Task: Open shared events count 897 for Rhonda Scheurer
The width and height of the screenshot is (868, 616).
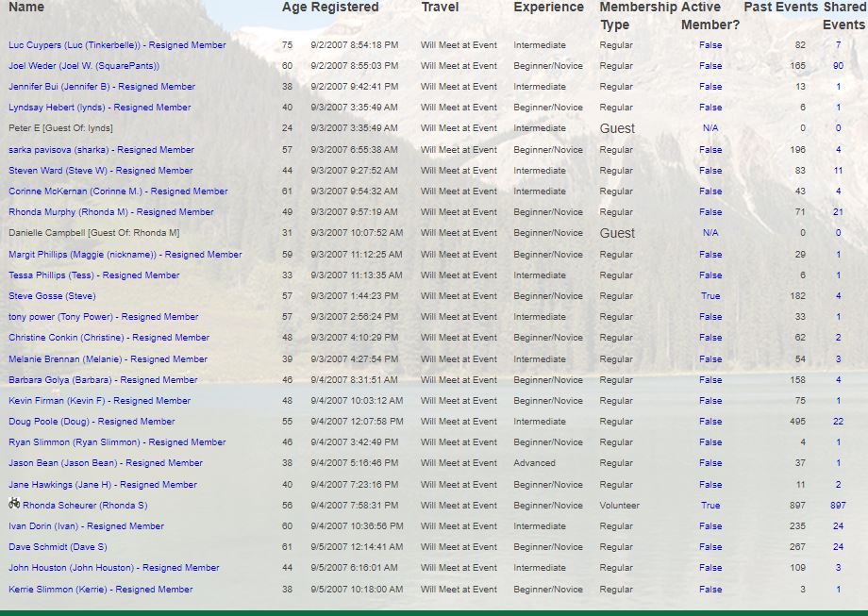Action: pyautogui.click(x=838, y=506)
